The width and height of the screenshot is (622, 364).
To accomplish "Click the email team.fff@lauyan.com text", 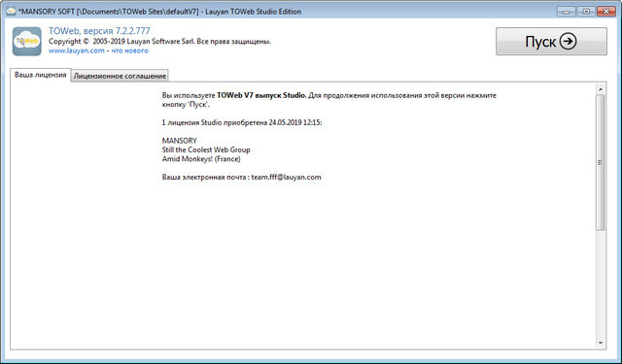I will tap(286, 177).
